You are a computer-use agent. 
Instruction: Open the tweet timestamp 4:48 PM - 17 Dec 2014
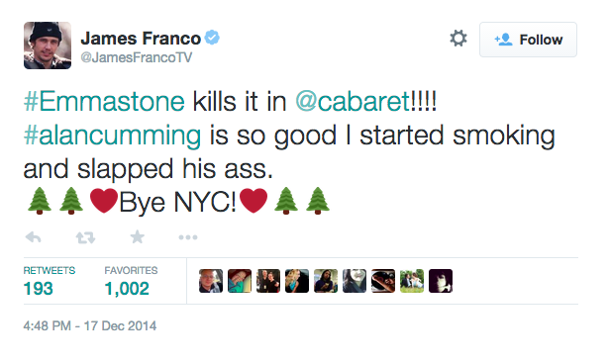(90, 325)
